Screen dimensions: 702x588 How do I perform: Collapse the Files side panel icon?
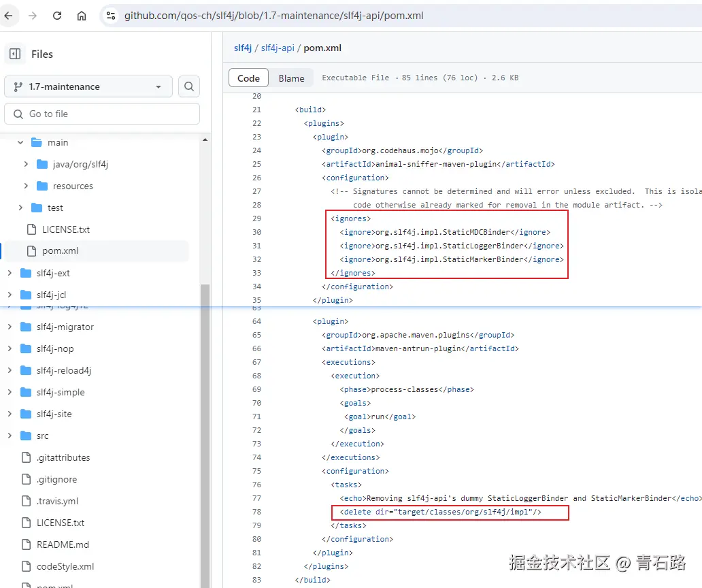[15, 54]
